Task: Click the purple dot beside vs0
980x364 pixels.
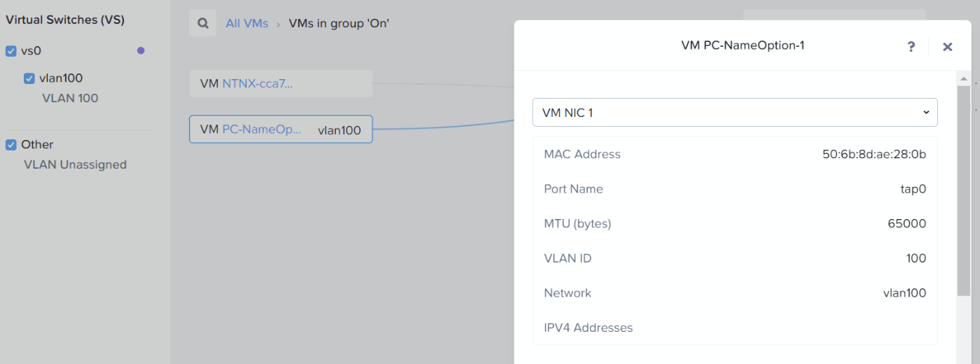Action: click(x=141, y=50)
